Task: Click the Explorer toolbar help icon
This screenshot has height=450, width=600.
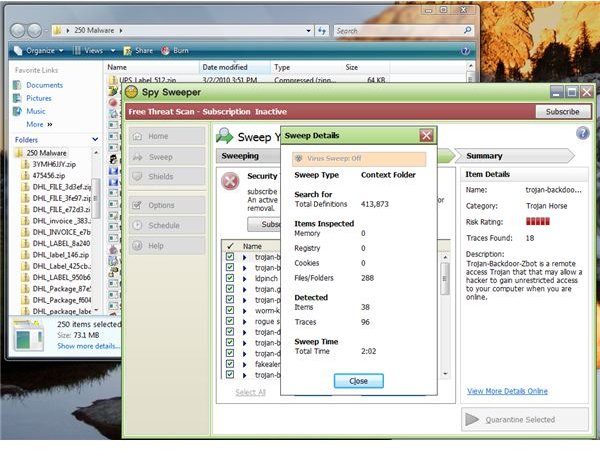Action: 465,51
